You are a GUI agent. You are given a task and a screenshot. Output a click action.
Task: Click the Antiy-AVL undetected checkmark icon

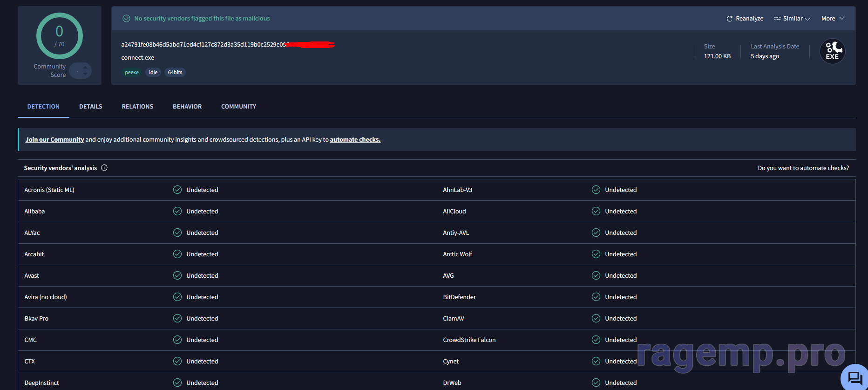pos(596,233)
